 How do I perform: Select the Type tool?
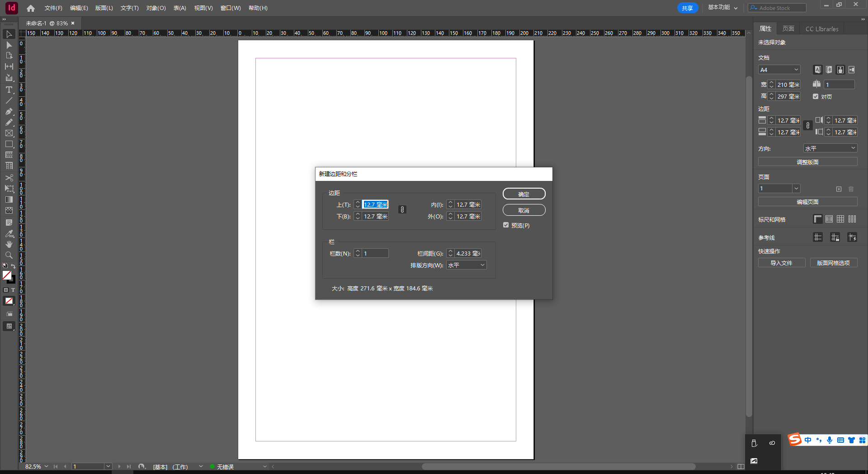(x=9, y=90)
